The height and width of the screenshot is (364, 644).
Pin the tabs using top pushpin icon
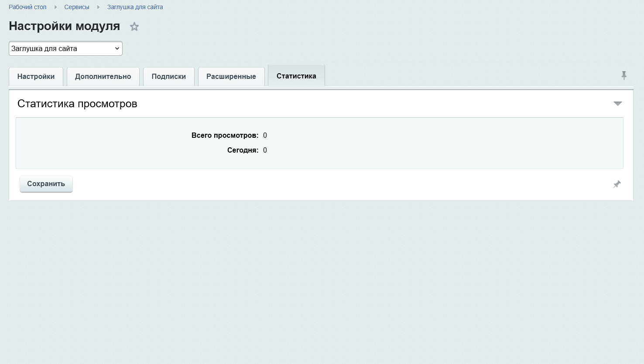tap(624, 75)
